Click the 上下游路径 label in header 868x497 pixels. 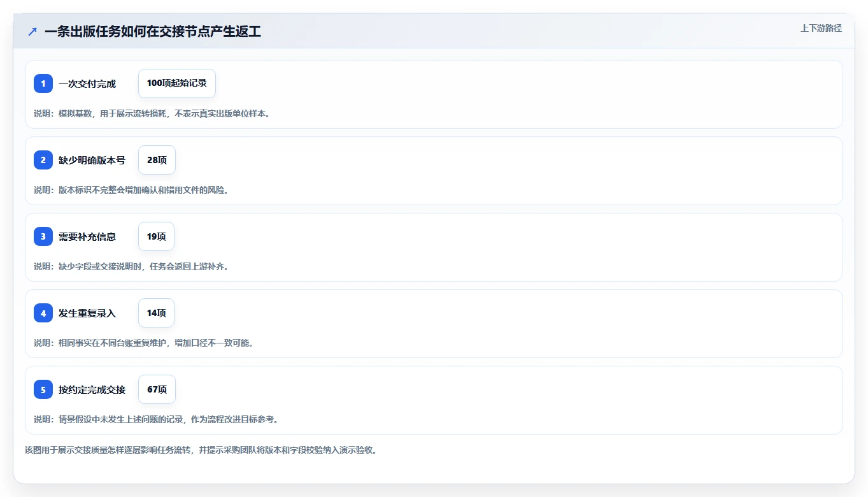click(x=821, y=28)
